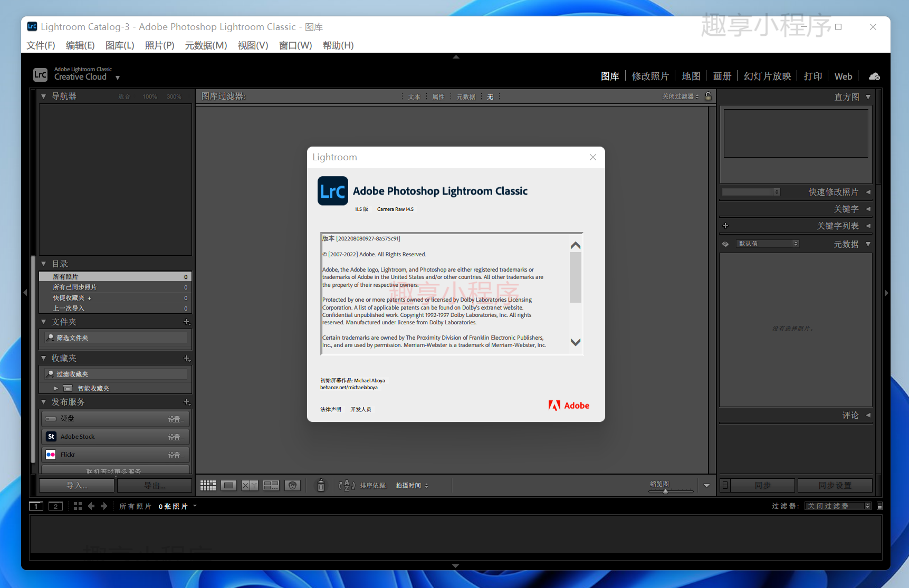Image resolution: width=909 pixels, height=588 pixels.
Task: Click the cloud sync status icon
Action: tap(874, 76)
